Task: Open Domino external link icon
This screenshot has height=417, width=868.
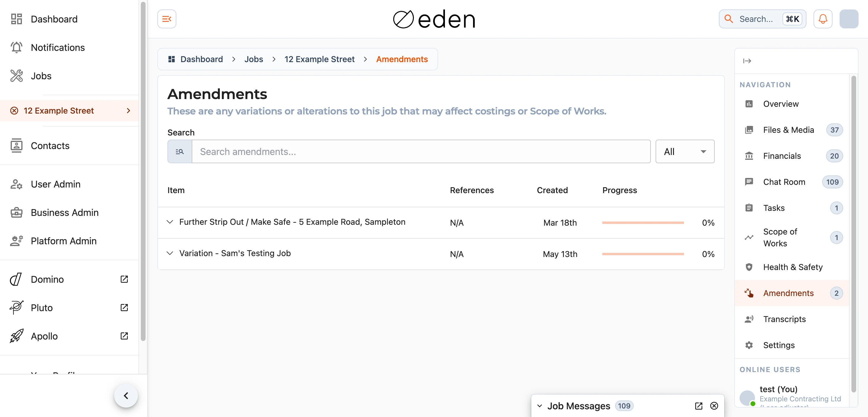Action: [x=124, y=279]
